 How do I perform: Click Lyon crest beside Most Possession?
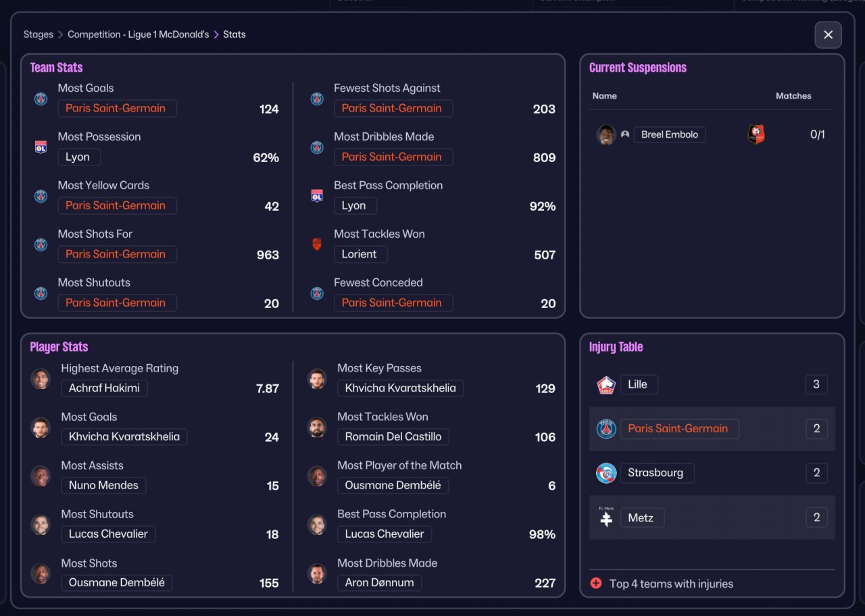tap(41, 147)
